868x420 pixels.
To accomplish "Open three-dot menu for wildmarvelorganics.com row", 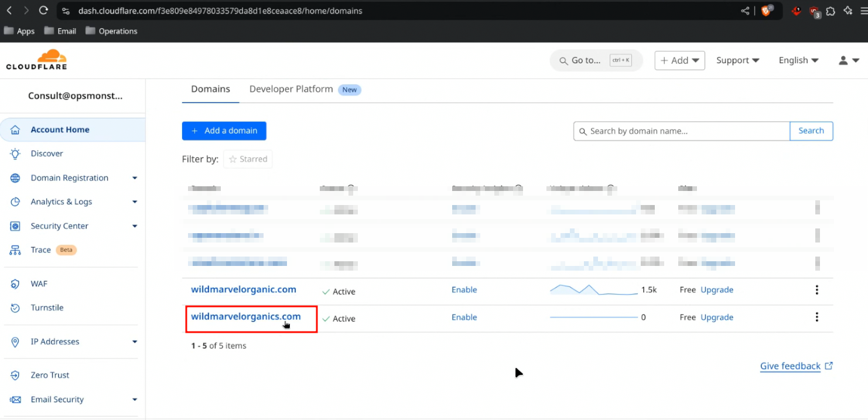I will coord(816,317).
